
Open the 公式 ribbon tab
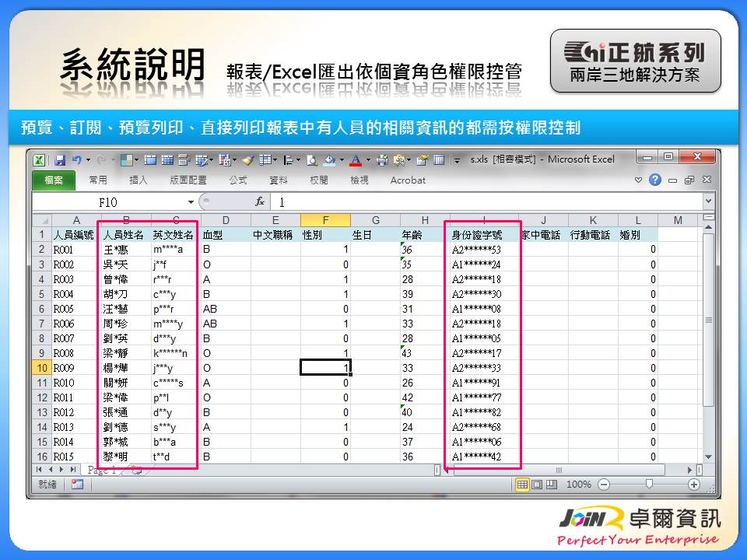click(x=237, y=180)
